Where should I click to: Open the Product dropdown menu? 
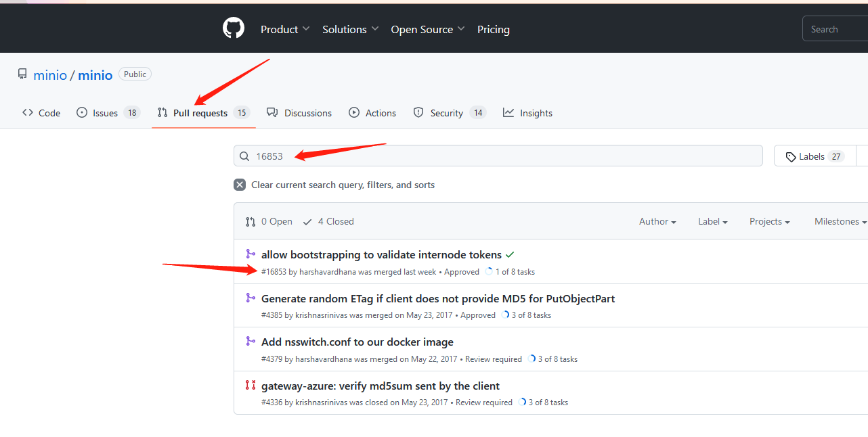tap(285, 29)
